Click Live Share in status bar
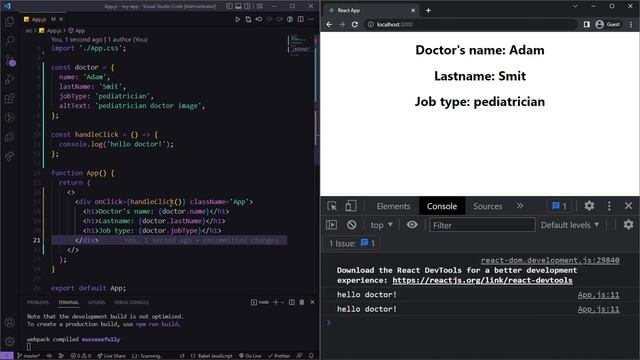This screenshot has height=360, width=640. tap(111, 356)
